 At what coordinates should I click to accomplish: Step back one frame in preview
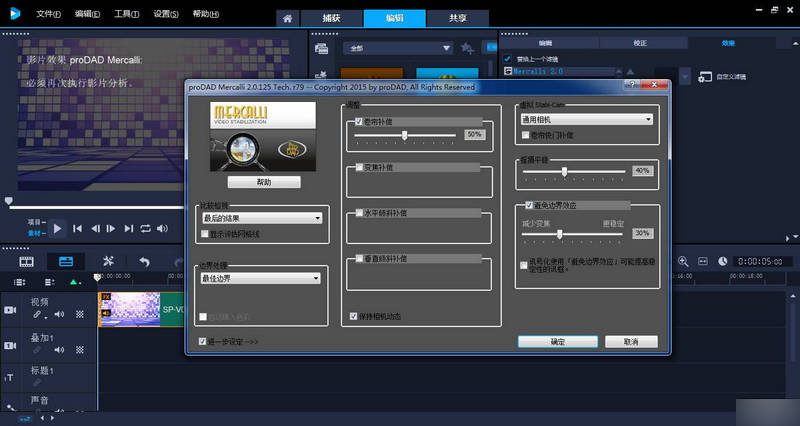click(x=95, y=229)
